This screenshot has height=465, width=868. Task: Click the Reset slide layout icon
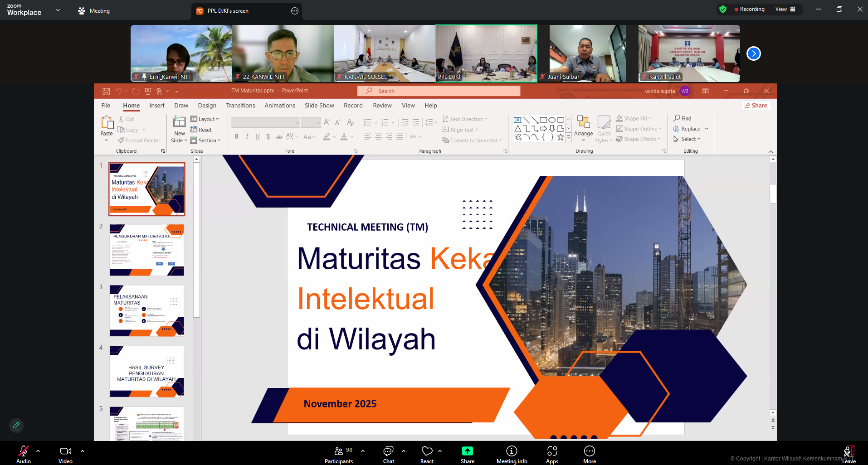(194, 130)
